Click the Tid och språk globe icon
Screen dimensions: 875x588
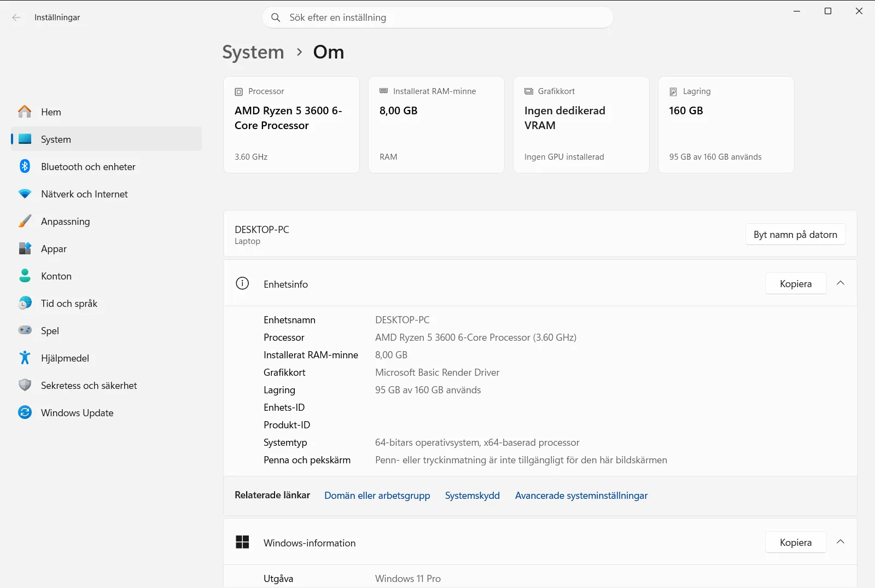[x=25, y=303]
